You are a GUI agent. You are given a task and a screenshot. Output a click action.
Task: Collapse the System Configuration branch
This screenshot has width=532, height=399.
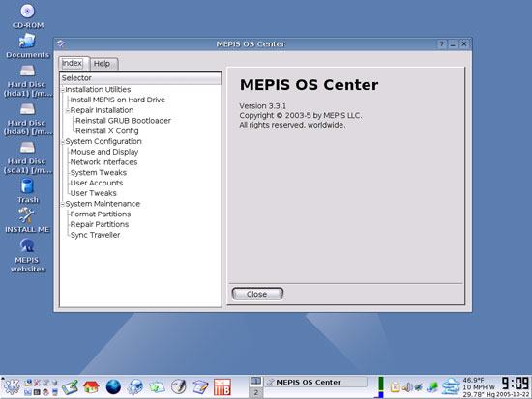[63, 142]
